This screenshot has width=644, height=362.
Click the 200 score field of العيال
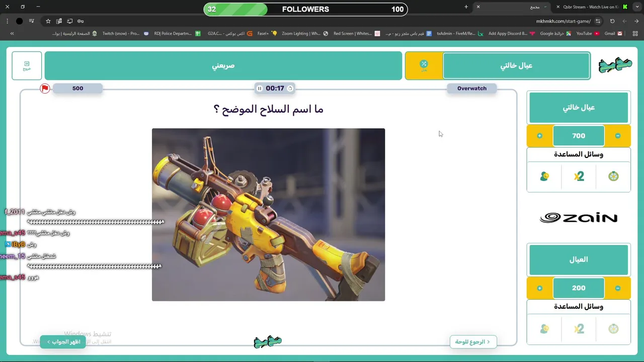[x=579, y=288]
